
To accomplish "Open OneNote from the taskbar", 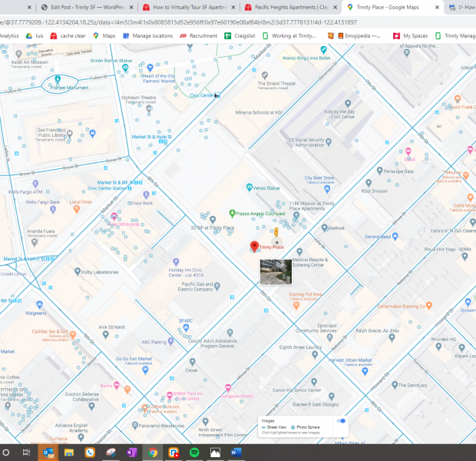I will (132, 453).
